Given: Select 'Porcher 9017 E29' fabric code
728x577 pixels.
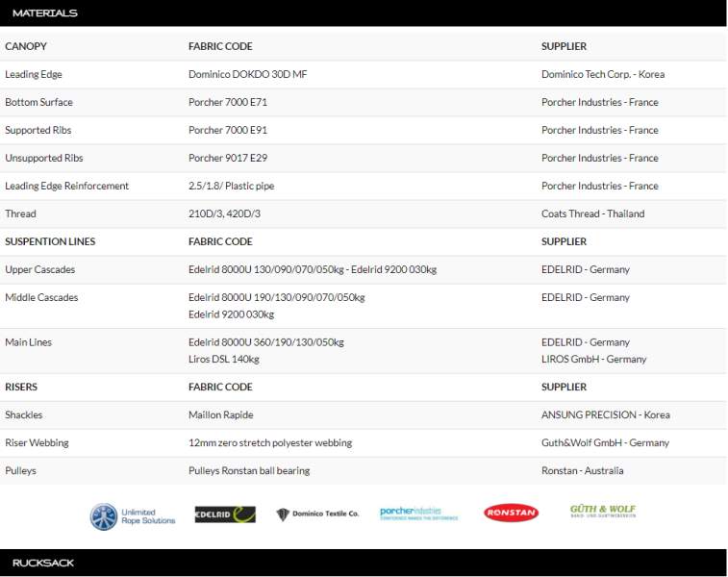Looking at the screenshot, I should 228,158.
